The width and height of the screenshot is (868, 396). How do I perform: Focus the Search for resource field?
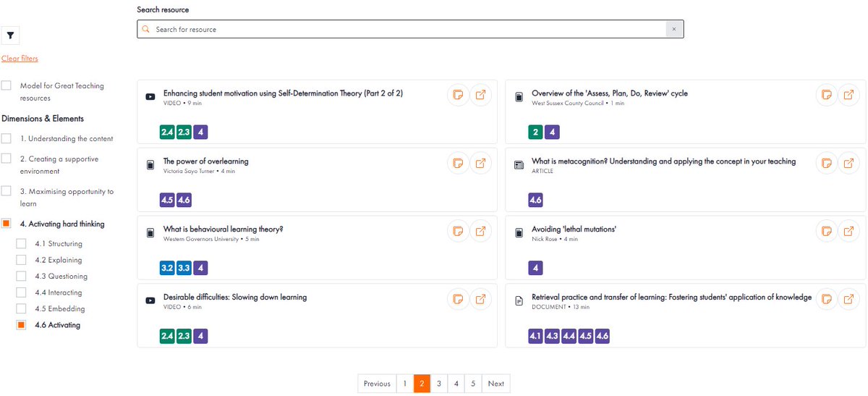point(410,30)
